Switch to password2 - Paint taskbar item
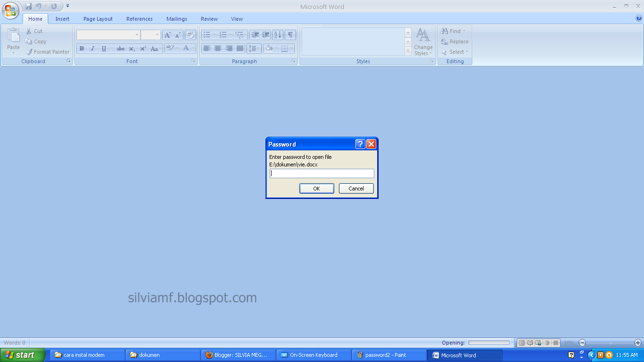This screenshot has height=362, width=644. (x=389, y=355)
